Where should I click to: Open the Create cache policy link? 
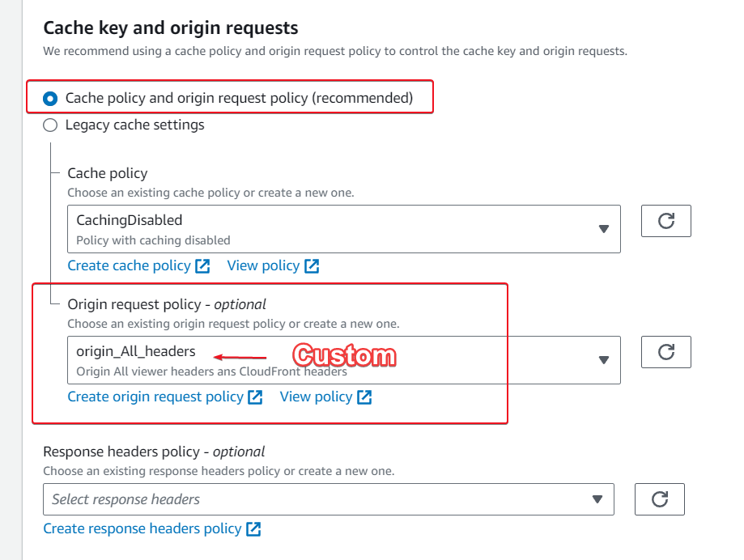129,265
